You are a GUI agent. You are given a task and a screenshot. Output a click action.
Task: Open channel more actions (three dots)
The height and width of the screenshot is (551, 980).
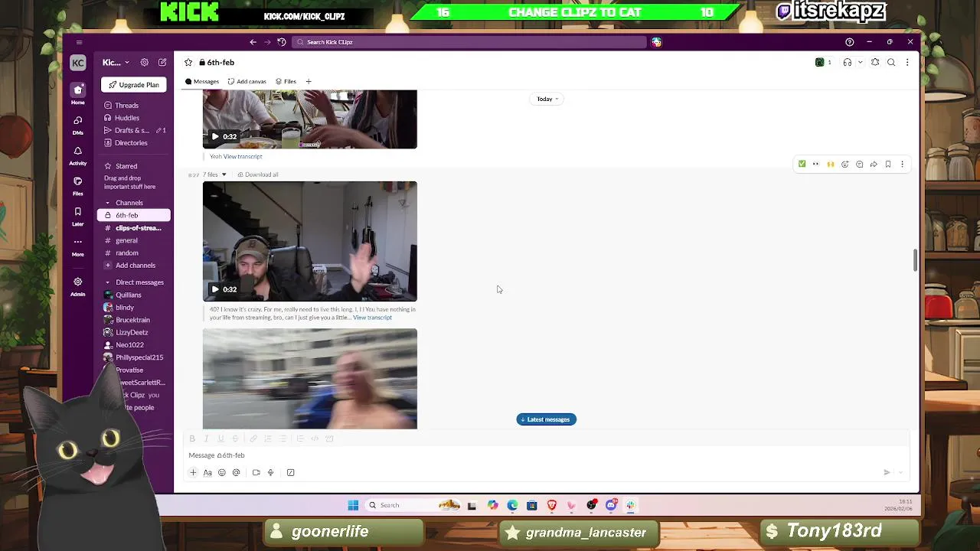[x=907, y=63]
